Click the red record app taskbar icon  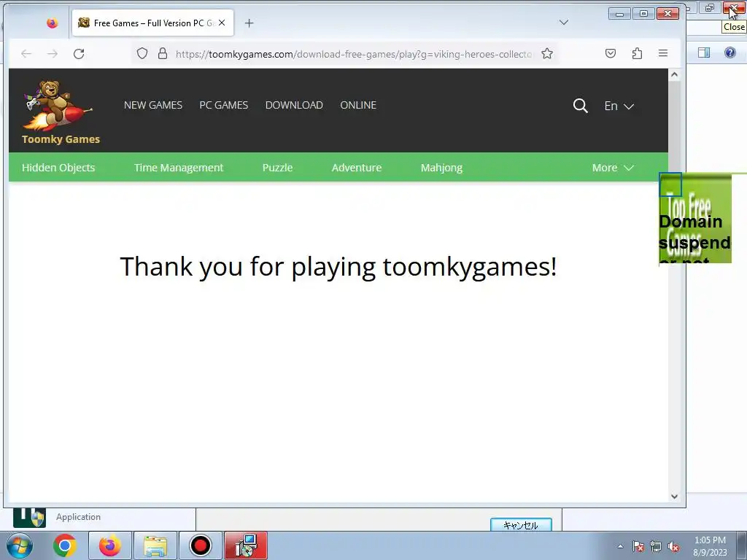201,545
